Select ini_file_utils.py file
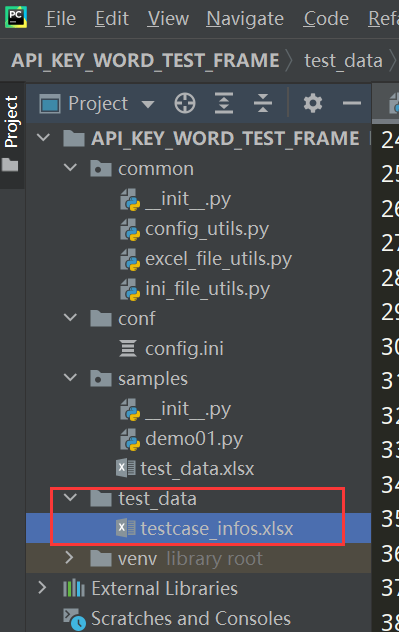The width and height of the screenshot is (399, 632). tap(208, 289)
